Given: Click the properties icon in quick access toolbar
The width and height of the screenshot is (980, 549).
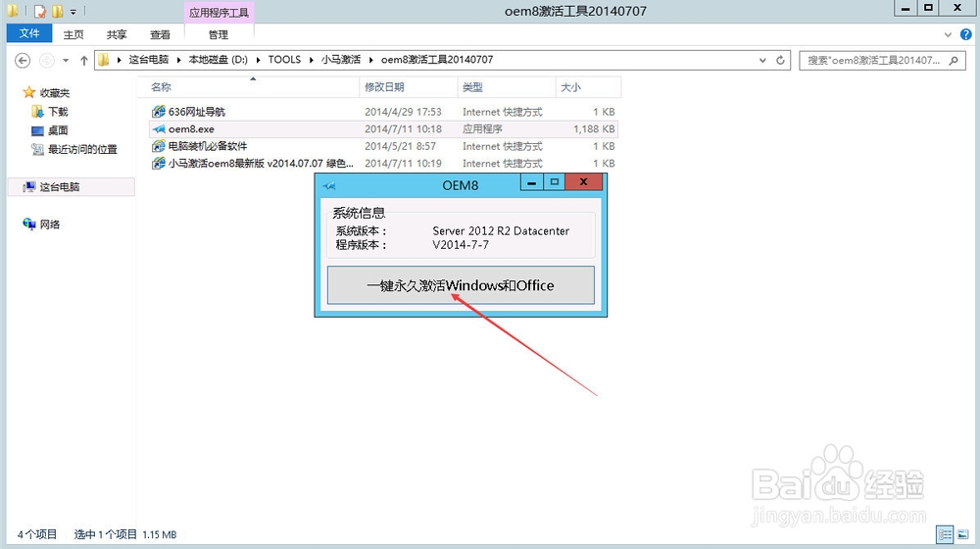Looking at the screenshot, I should point(40,11).
